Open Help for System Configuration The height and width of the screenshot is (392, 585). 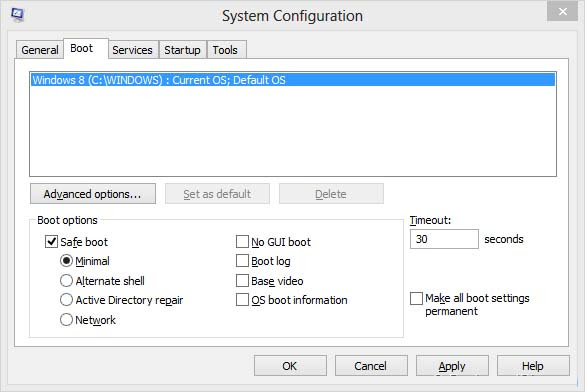coord(533,366)
